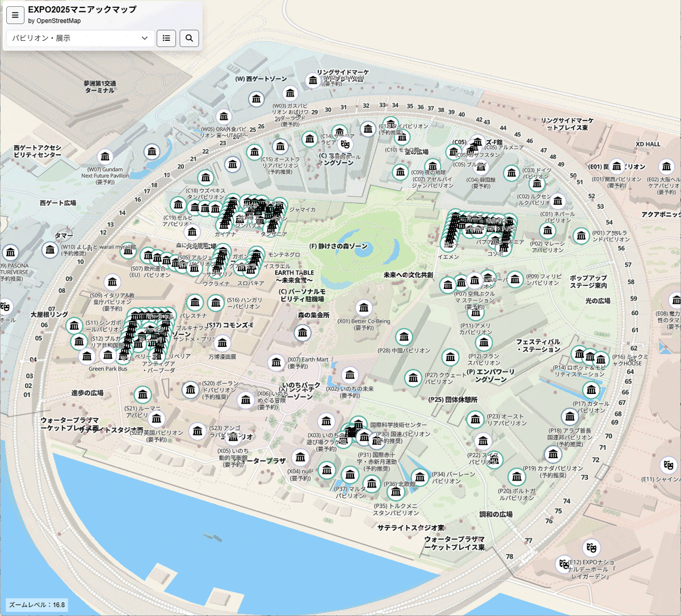681x616 pixels.
Task: Select the ポーランドパビリオン (S20) marker
Action: [191, 389]
